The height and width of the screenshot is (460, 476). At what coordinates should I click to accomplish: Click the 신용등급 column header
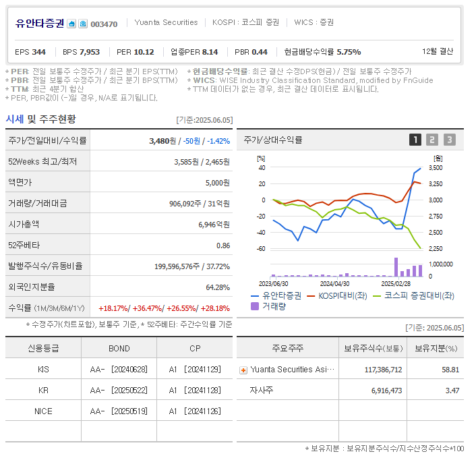coord(43,348)
